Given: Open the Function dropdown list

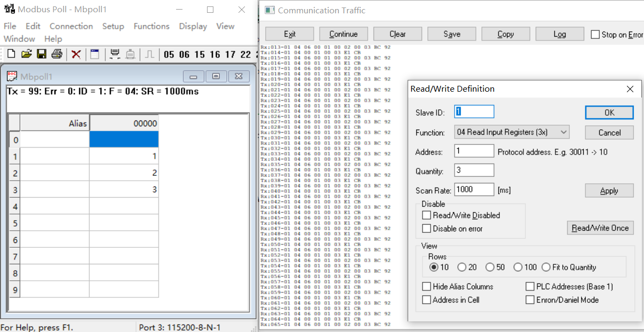Looking at the screenshot, I should click(512, 132).
